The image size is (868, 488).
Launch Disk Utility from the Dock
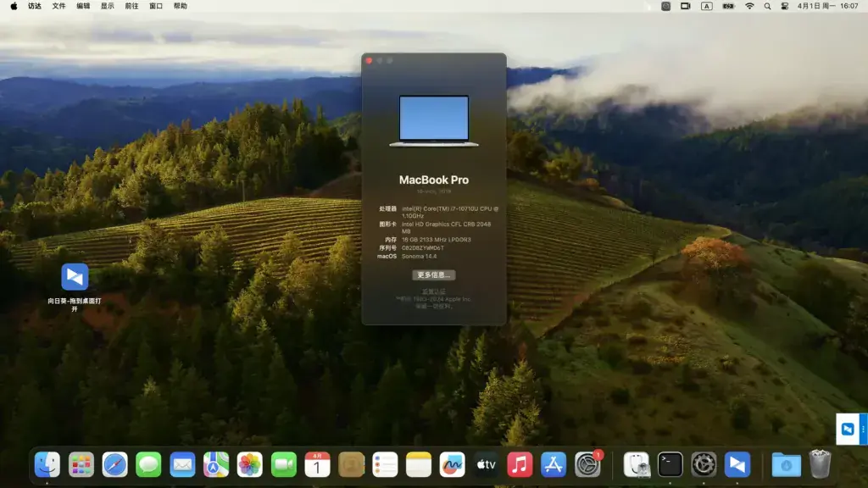636,464
